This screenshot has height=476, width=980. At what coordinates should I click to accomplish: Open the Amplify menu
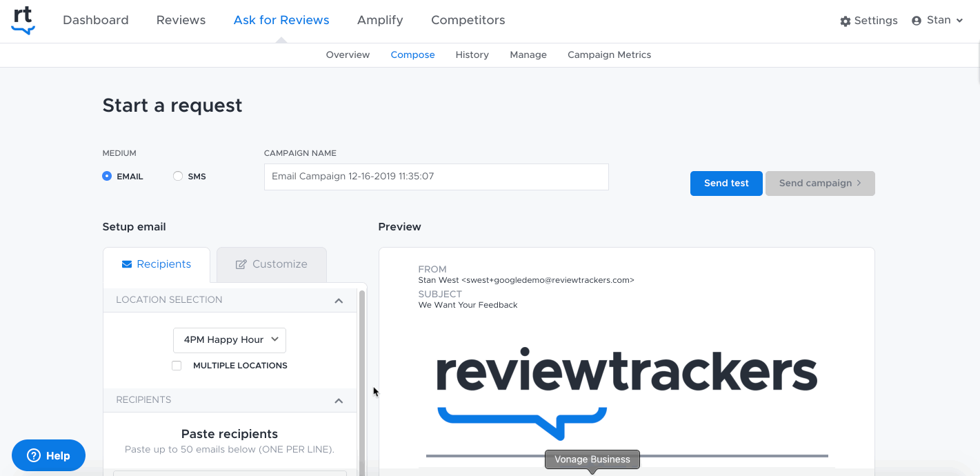click(380, 20)
